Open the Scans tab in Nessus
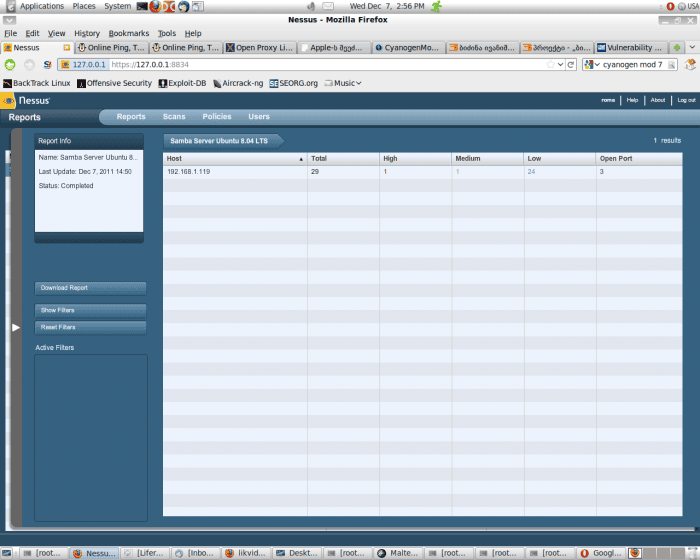The height and width of the screenshot is (560, 700). [174, 117]
